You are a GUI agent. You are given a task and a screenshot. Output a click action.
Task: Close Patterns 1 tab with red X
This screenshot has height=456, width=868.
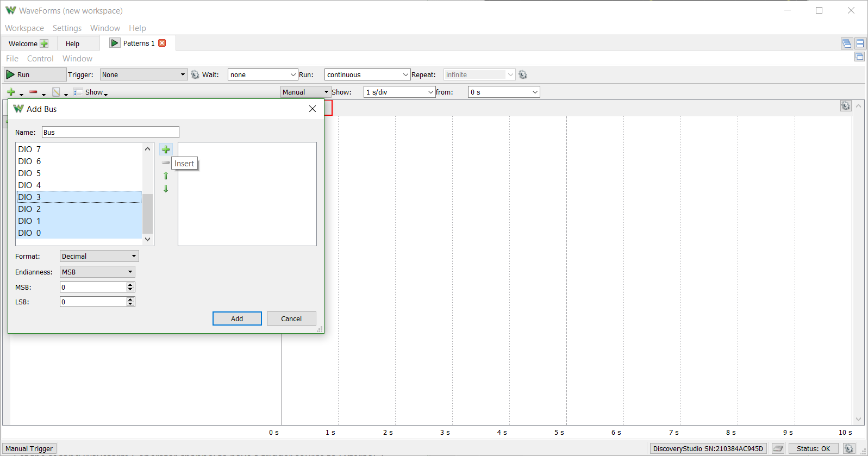point(162,43)
